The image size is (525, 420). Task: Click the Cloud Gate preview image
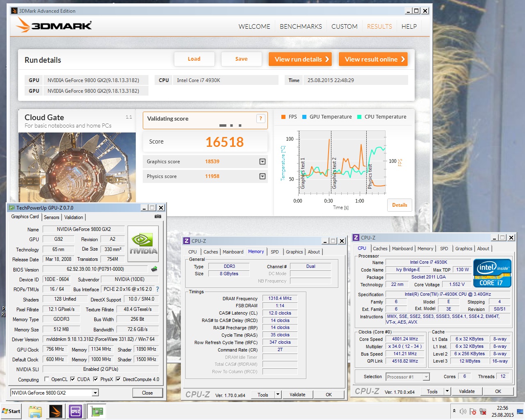pos(77,167)
